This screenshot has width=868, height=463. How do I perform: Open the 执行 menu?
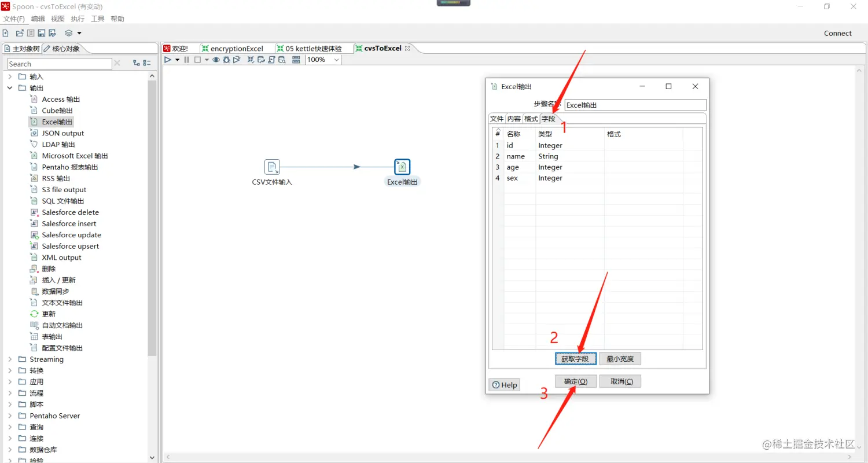[78, 19]
